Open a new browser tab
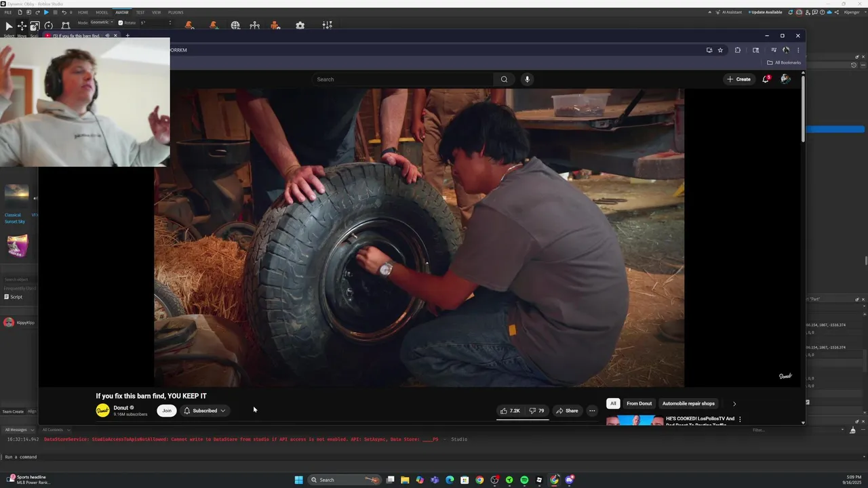Viewport: 868px width, 488px height. pyautogui.click(x=127, y=35)
